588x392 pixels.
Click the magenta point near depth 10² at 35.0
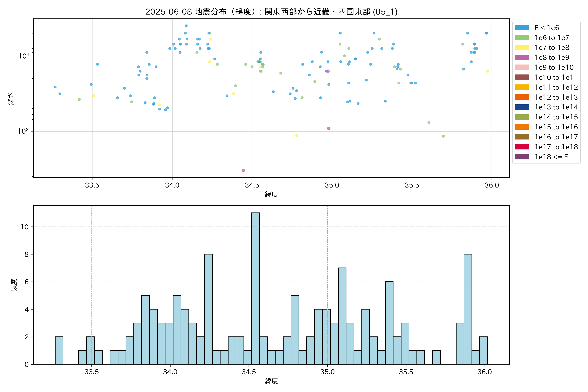tap(329, 128)
